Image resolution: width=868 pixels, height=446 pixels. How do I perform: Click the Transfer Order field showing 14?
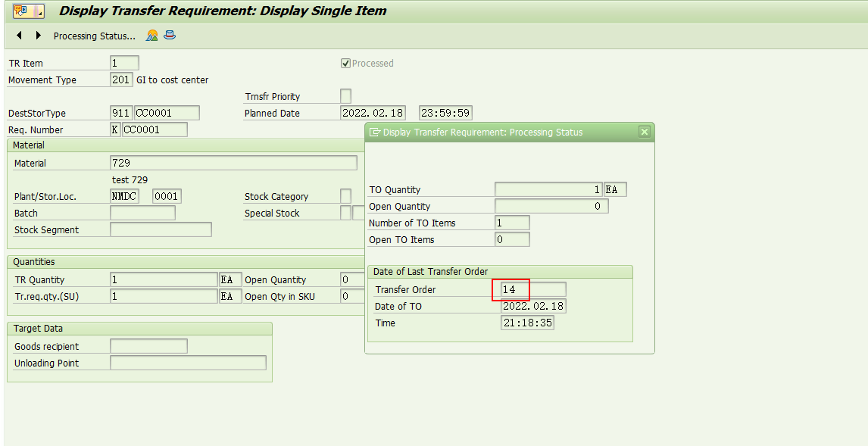pyautogui.click(x=533, y=289)
